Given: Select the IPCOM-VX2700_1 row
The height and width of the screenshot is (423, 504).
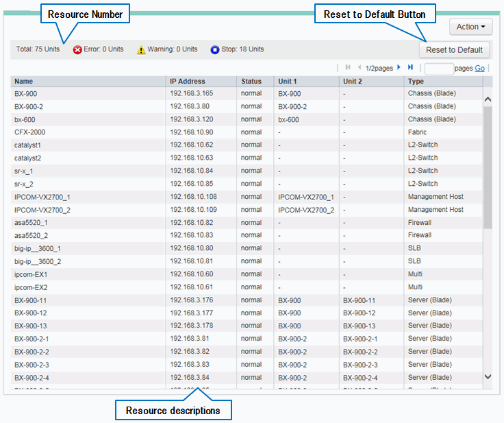Looking at the screenshot, I should (x=42, y=197).
